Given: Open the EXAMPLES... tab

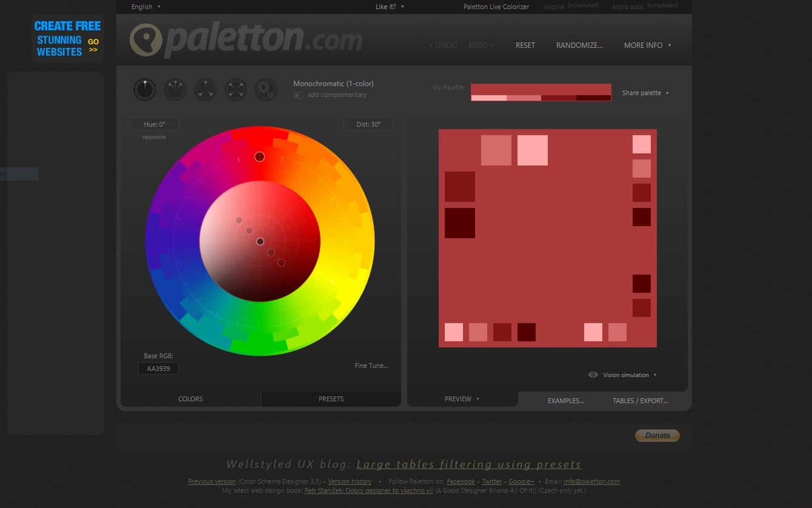Looking at the screenshot, I should (x=565, y=401).
